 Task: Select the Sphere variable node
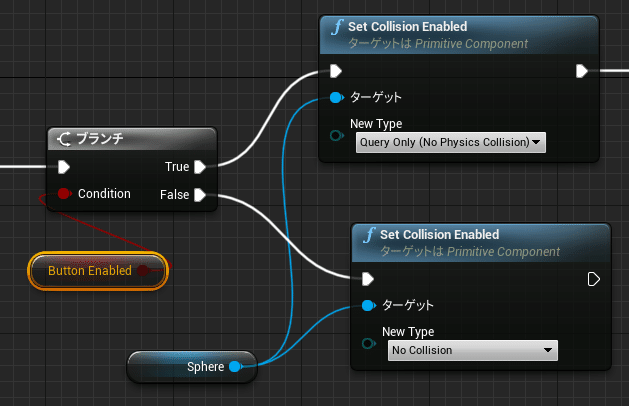192,367
